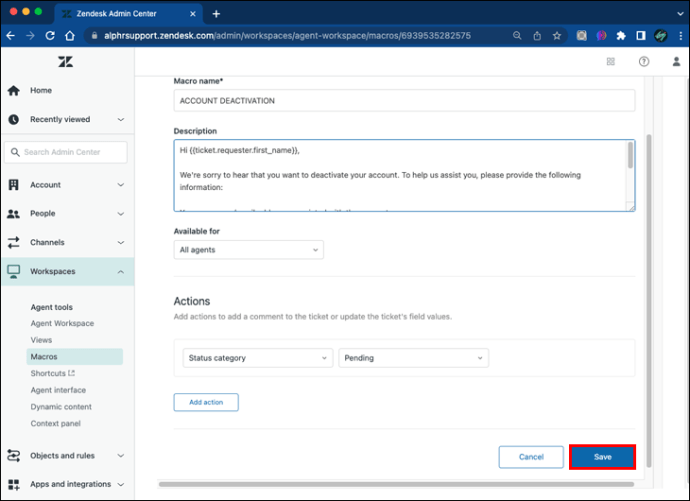
Task: Open the Status category action dropdown
Action: point(258,358)
